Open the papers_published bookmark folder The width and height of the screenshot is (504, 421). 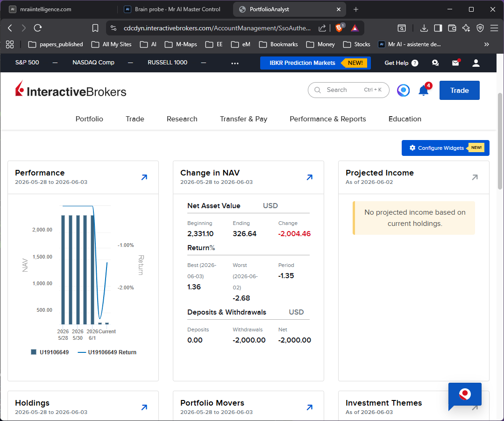(56, 44)
